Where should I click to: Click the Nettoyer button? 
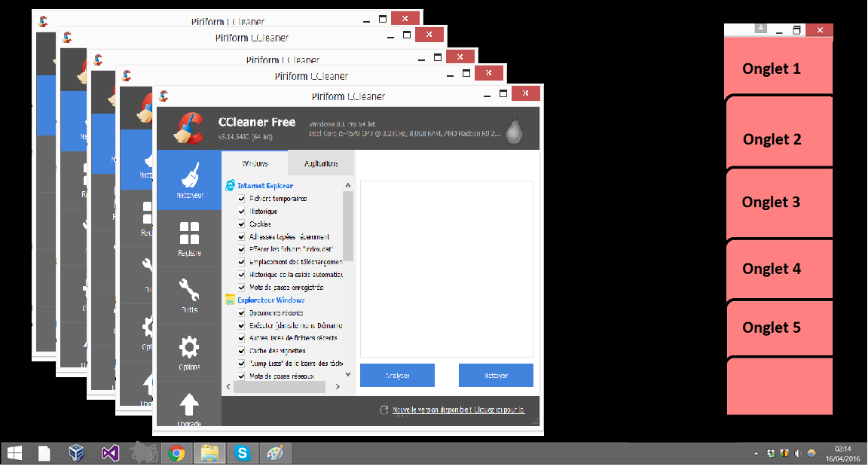(495, 375)
